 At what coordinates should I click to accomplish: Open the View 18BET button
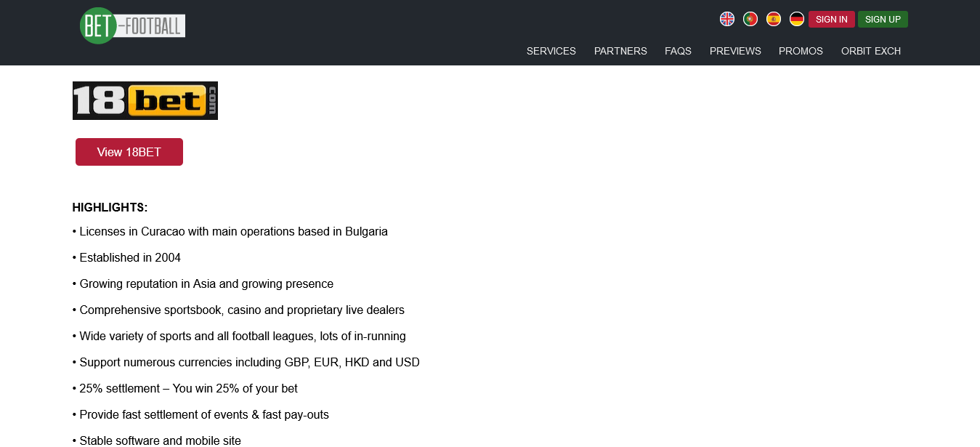point(129,152)
